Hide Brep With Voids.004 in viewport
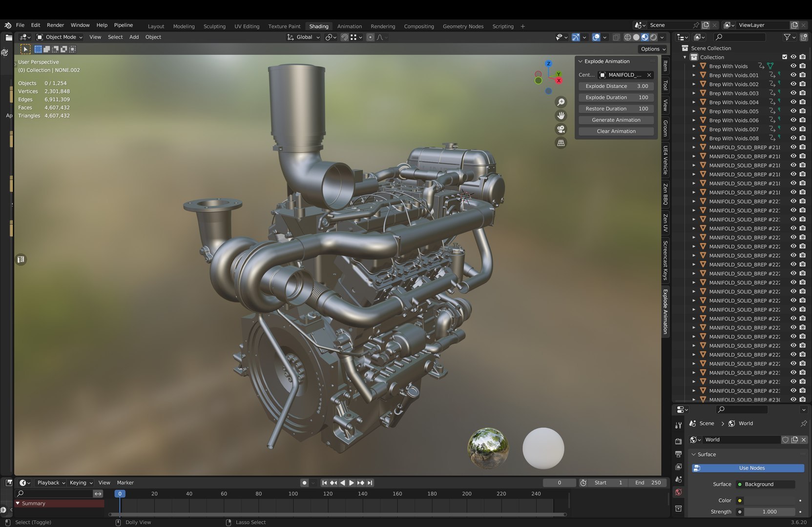This screenshot has width=812, height=527. [x=793, y=102]
